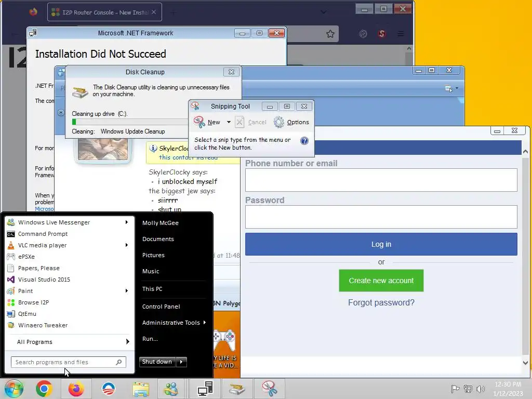532x399 pixels.
Task: Expand Windows Live Messenger submenu arrow
Action: point(127,222)
